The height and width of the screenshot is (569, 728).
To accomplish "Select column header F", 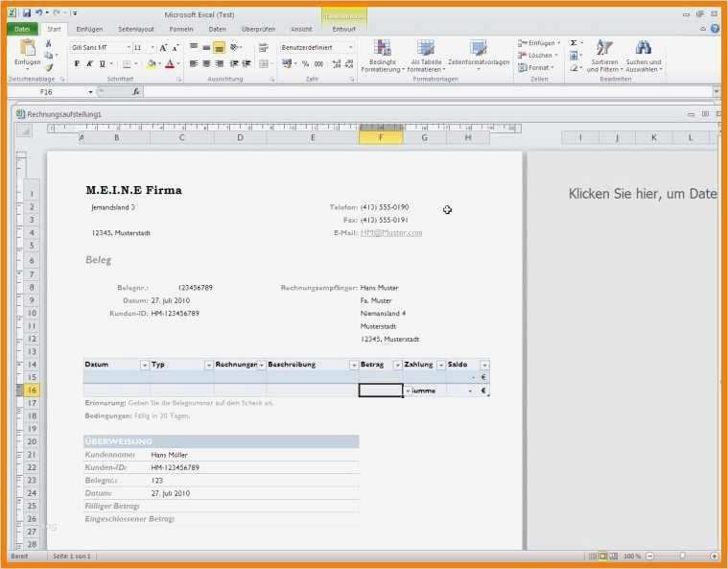I will point(381,137).
